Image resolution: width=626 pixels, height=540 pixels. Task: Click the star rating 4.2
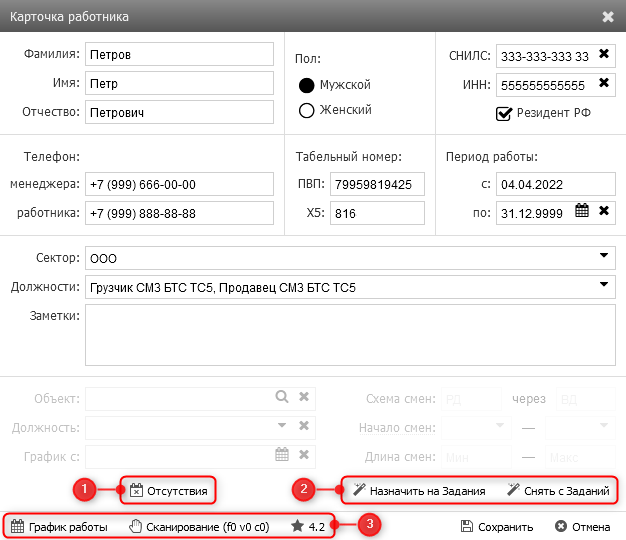(x=308, y=526)
